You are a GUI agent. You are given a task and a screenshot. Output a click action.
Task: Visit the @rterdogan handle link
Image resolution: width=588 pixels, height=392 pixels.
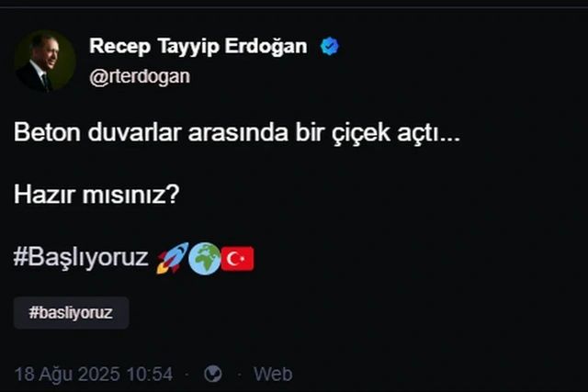point(140,76)
